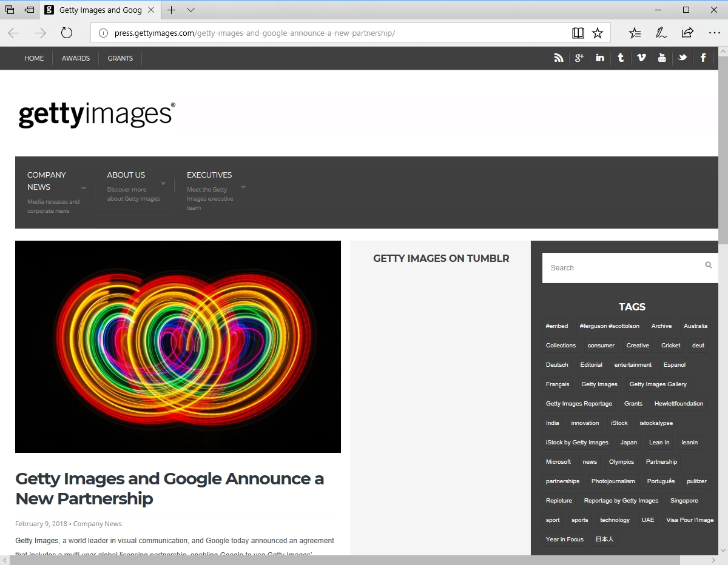Switch to the Getty Images browser tab
This screenshot has width=728, height=565.
point(97,10)
